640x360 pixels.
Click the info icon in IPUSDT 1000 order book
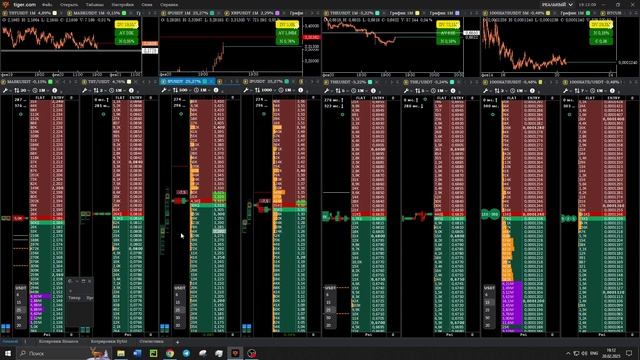301,90
